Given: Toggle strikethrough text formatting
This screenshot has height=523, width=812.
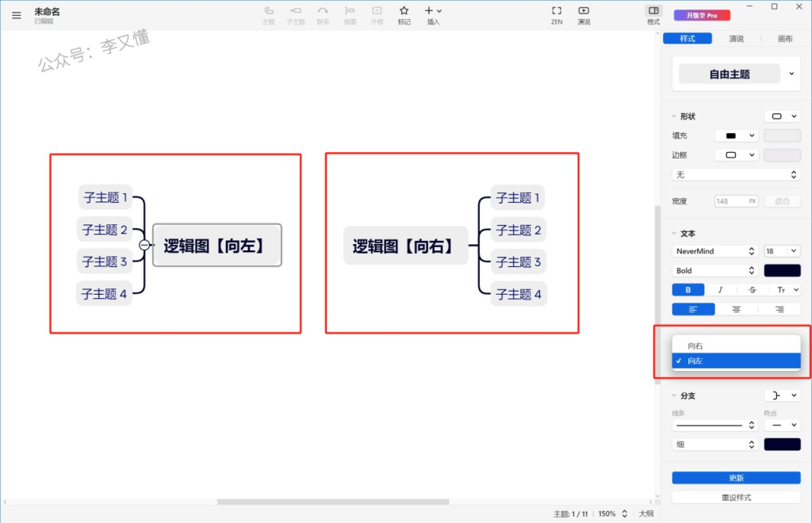Looking at the screenshot, I should pos(753,290).
